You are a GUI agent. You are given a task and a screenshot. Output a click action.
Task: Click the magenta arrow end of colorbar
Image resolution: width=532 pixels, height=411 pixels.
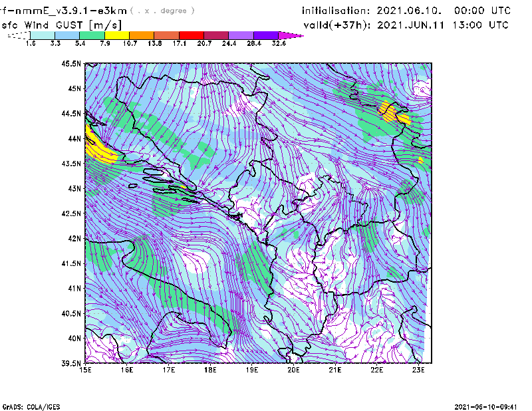pos(291,35)
